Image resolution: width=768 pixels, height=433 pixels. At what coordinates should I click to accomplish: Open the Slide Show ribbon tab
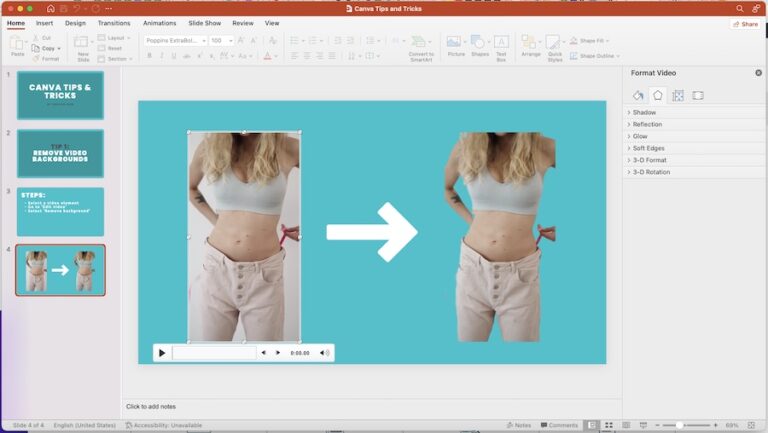[205, 23]
